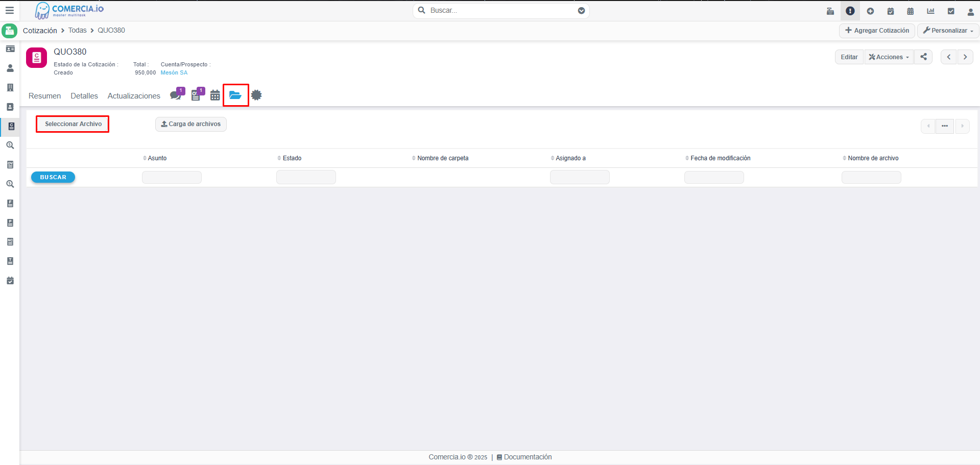
Task: Click the Asignado a filter input
Action: [x=580, y=177]
